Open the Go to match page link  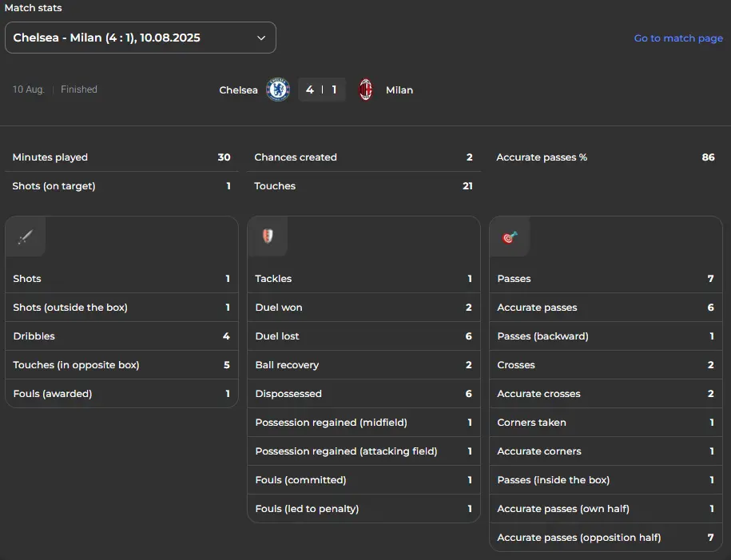678,38
